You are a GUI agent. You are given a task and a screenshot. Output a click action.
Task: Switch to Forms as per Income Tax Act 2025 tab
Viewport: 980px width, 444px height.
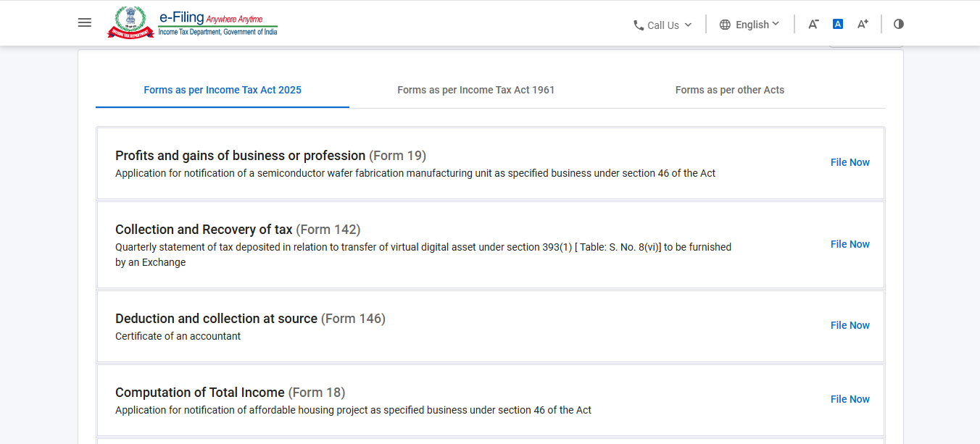(x=223, y=90)
